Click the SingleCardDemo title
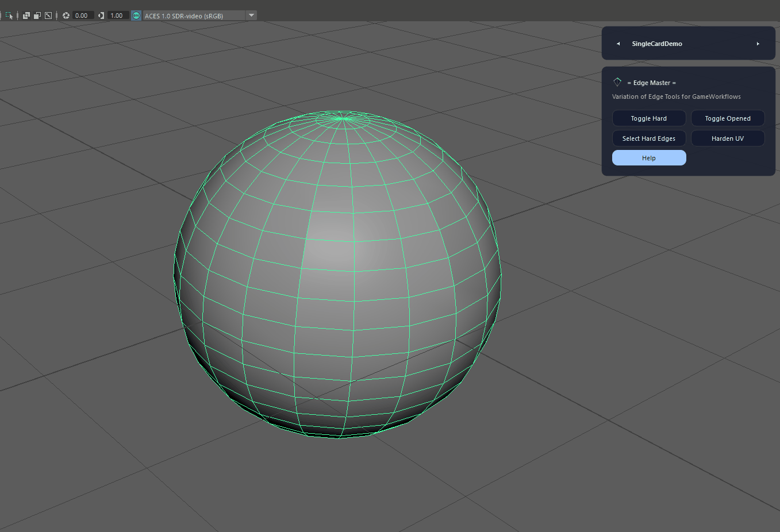Screen dimensions: 780x532 click(657, 44)
